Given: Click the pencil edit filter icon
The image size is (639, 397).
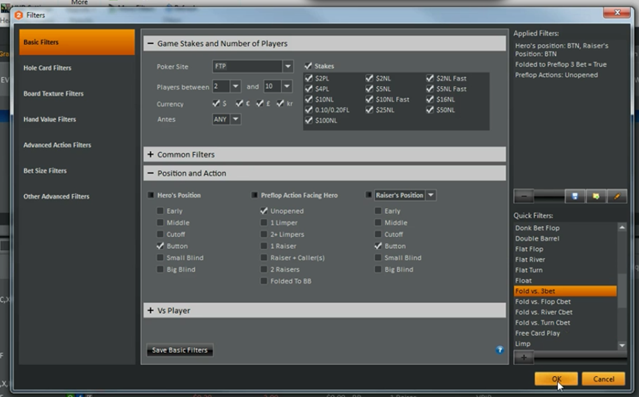Looking at the screenshot, I should [x=617, y=196].
